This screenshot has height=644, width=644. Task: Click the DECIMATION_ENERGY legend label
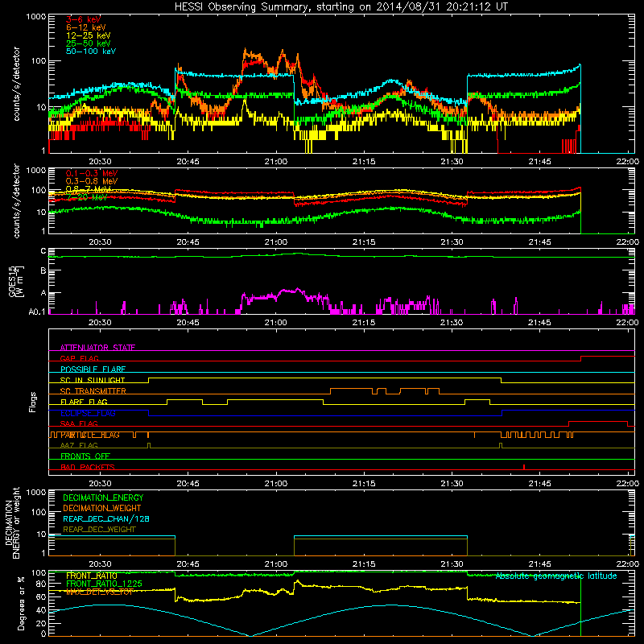click(103, 497)
